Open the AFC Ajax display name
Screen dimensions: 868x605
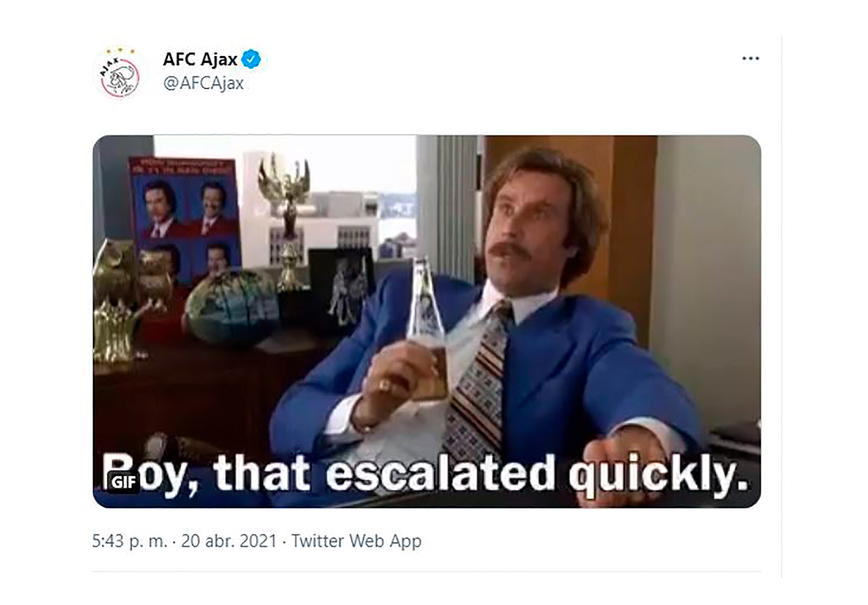click(200, 59)
